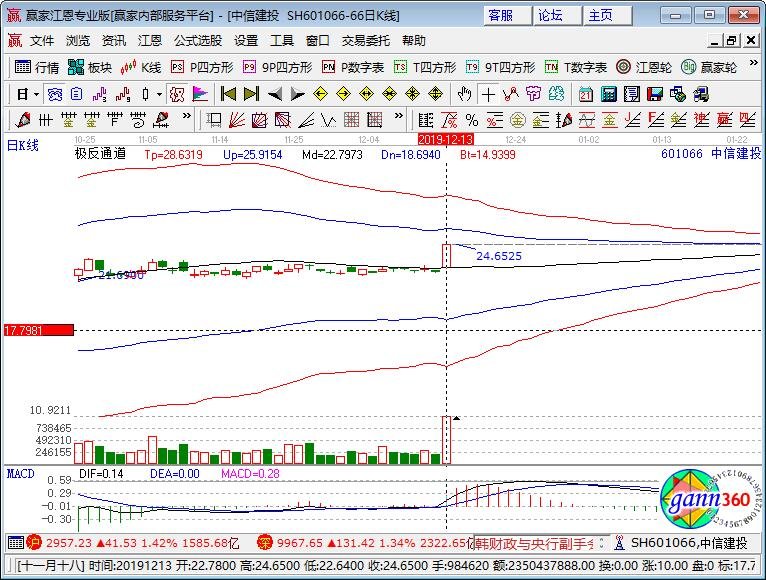Step back with the black left arrow
The image size is (766, 580).
[x=275, y=94]
